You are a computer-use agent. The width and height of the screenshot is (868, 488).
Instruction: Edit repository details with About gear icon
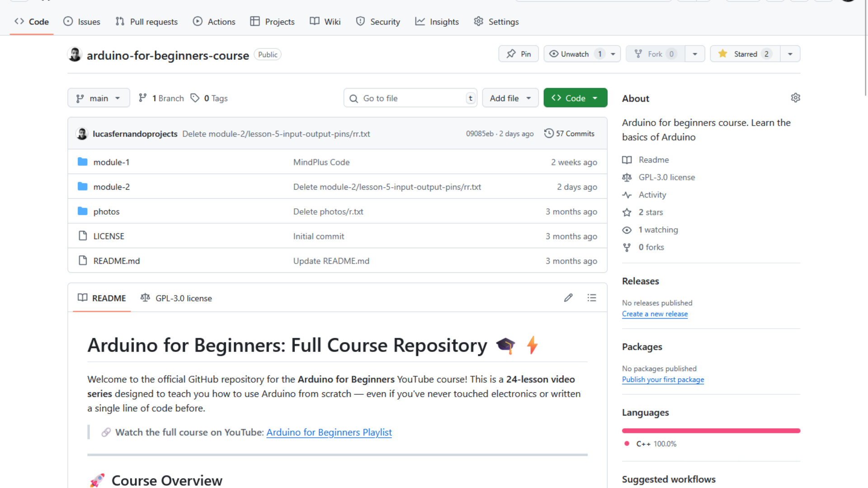[795, 98]
